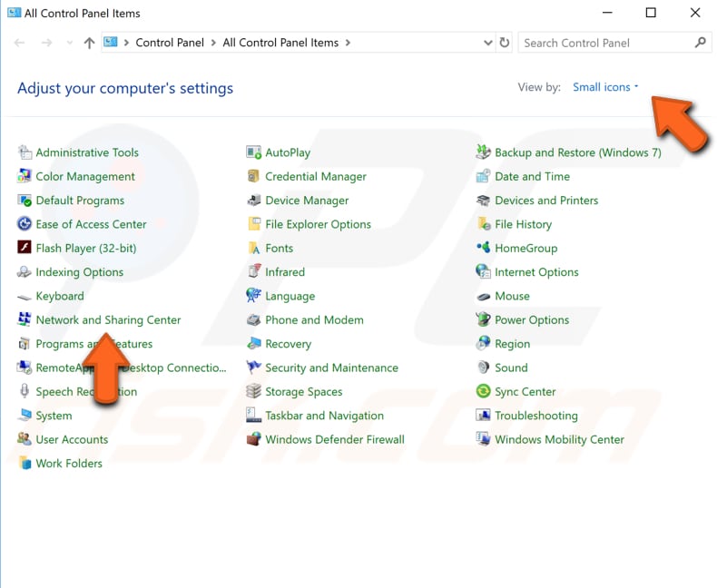Click the Control Panel address bar icon
717x588 pixels.
coord(110,42)
